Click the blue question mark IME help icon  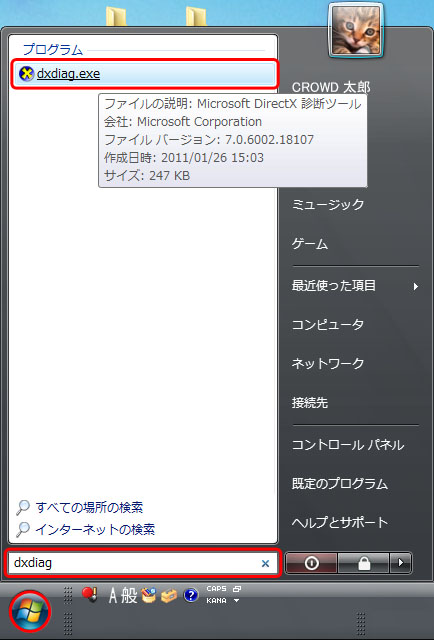(x=191, y=595)
